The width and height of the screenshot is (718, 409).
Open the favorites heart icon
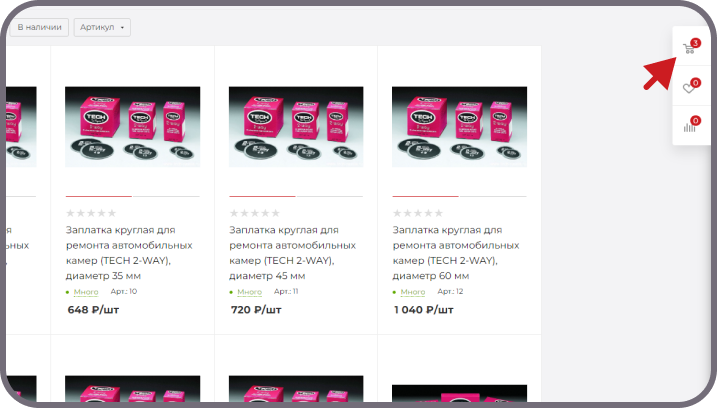689,87
